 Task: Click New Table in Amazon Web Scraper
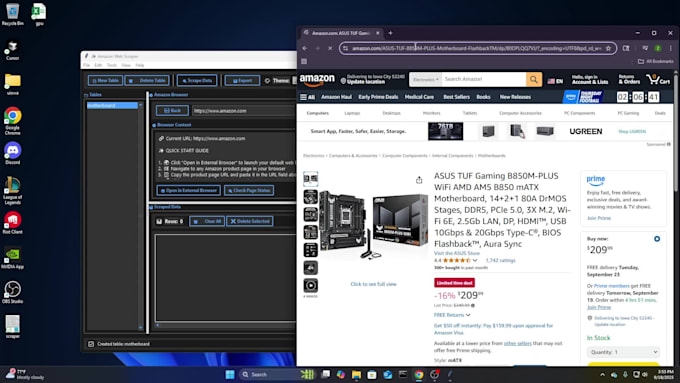tap(105, 80)
